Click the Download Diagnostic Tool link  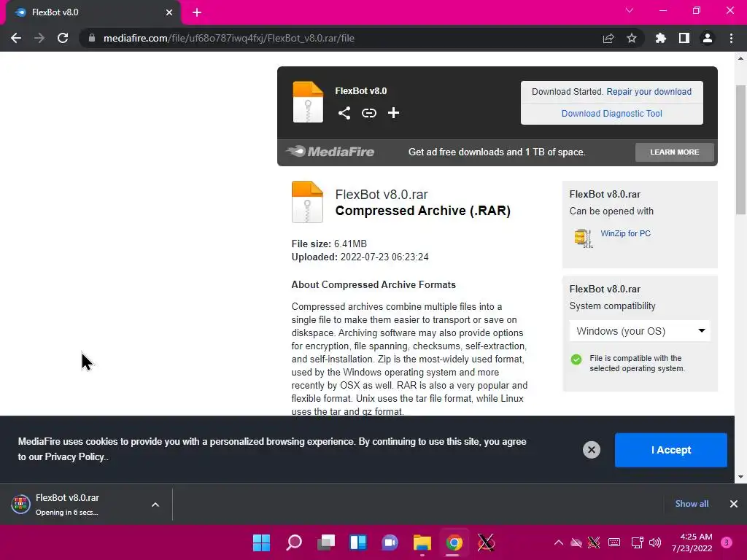coord(612,113)
